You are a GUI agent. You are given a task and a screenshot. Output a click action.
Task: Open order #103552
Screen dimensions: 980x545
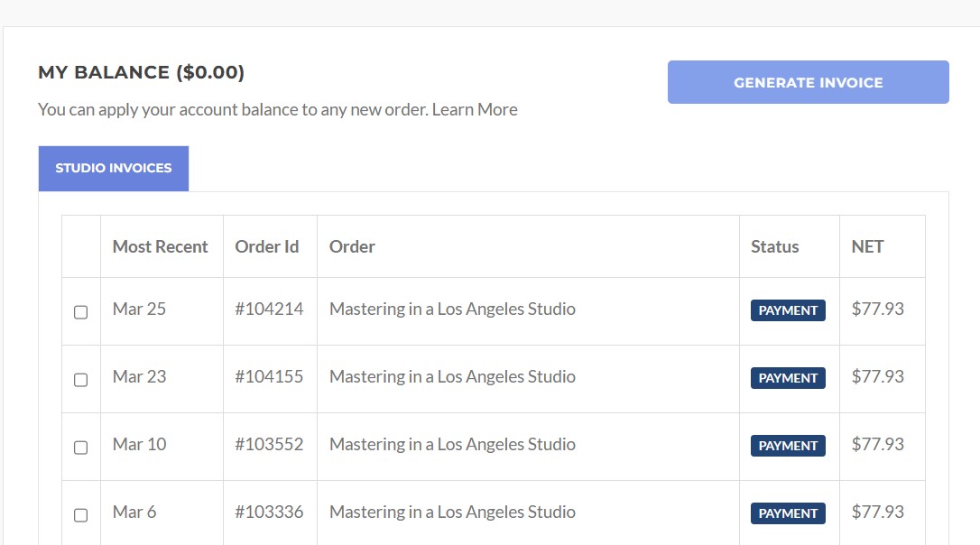[x=269, y=445]
